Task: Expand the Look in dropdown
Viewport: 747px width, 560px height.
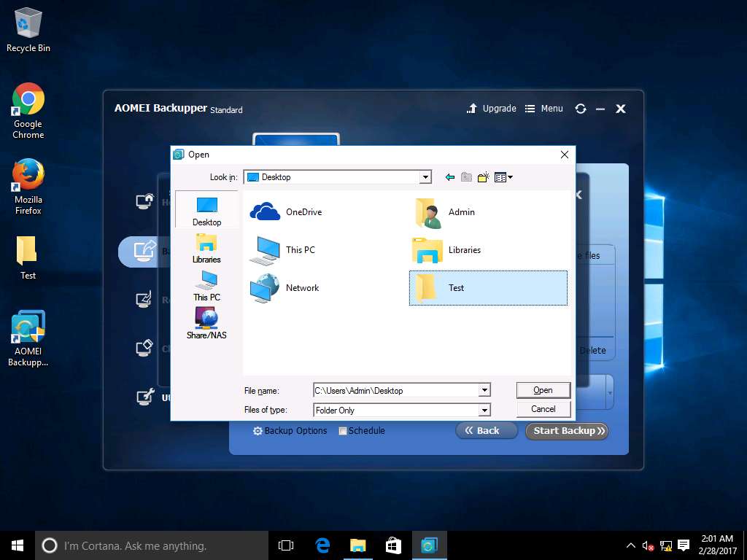Action: [x=425, y=177]
